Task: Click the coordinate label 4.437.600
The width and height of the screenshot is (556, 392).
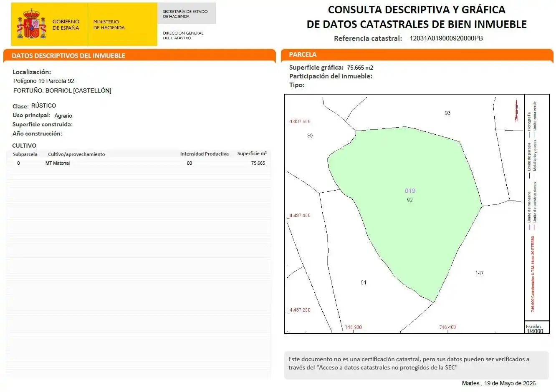Action: click(300, 121)
